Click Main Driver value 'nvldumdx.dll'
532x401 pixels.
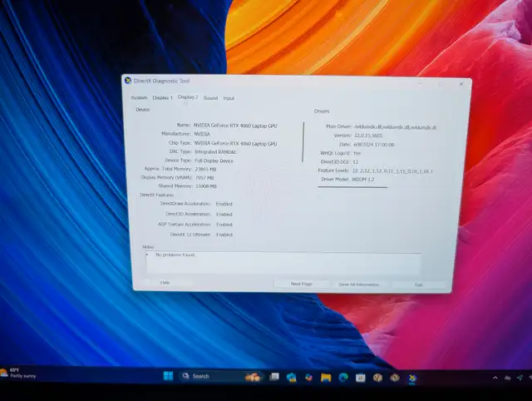pos(396,127)
